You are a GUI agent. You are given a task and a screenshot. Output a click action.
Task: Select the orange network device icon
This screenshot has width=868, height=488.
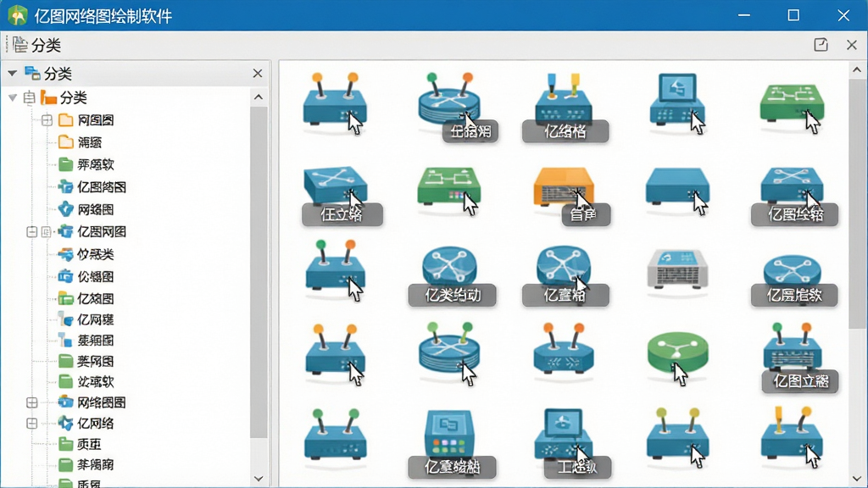click(x=564, y=188)
